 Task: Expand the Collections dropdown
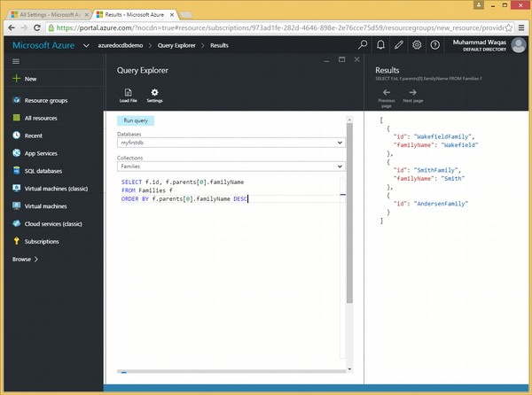click(339, 166)
